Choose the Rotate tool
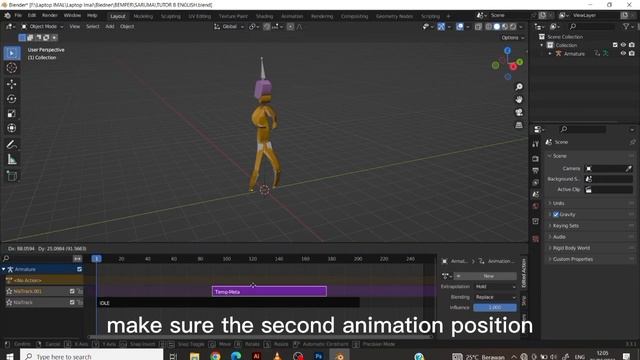Image resolution: width=640 pixels, height=360 pixels. (x=11, y=99)
